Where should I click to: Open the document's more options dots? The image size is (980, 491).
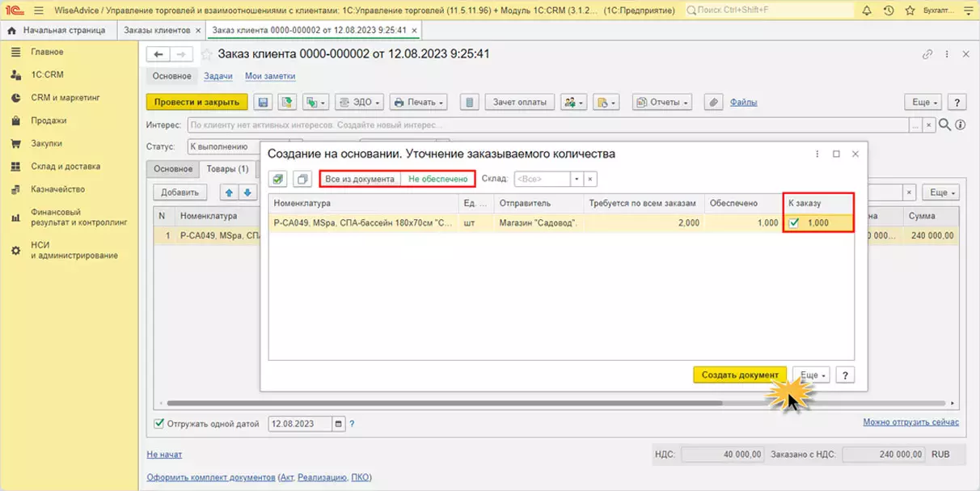click(x=947, y=54)
